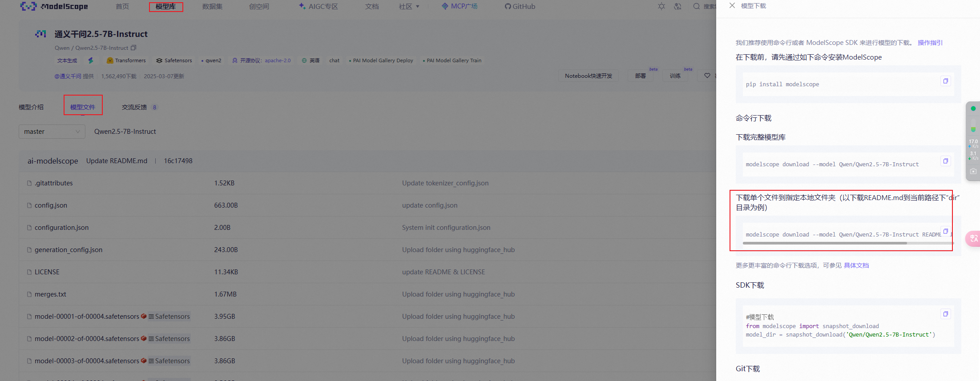Click the Safetensors tag in header
This screenshot has width=980, height=381.
tap(174, 60)
